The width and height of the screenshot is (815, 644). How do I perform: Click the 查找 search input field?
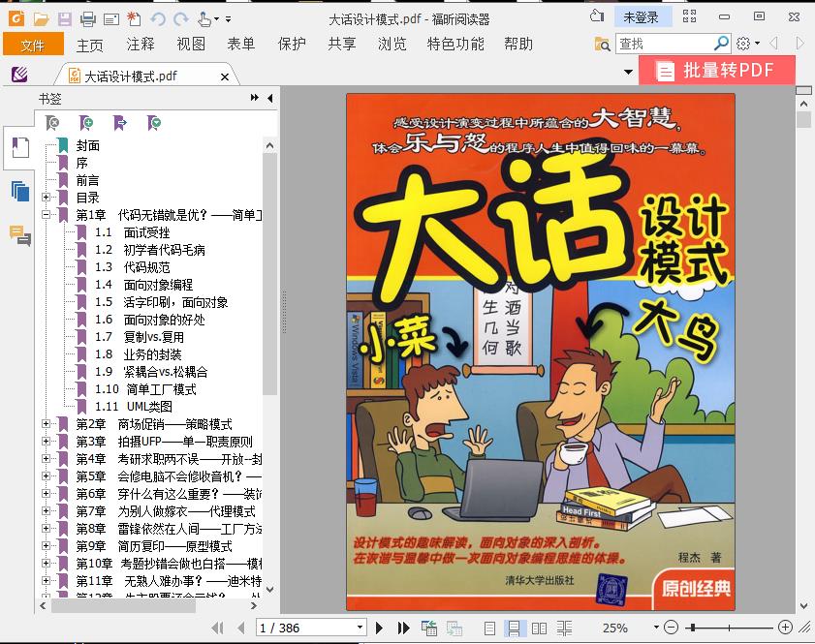pos(664,44)
